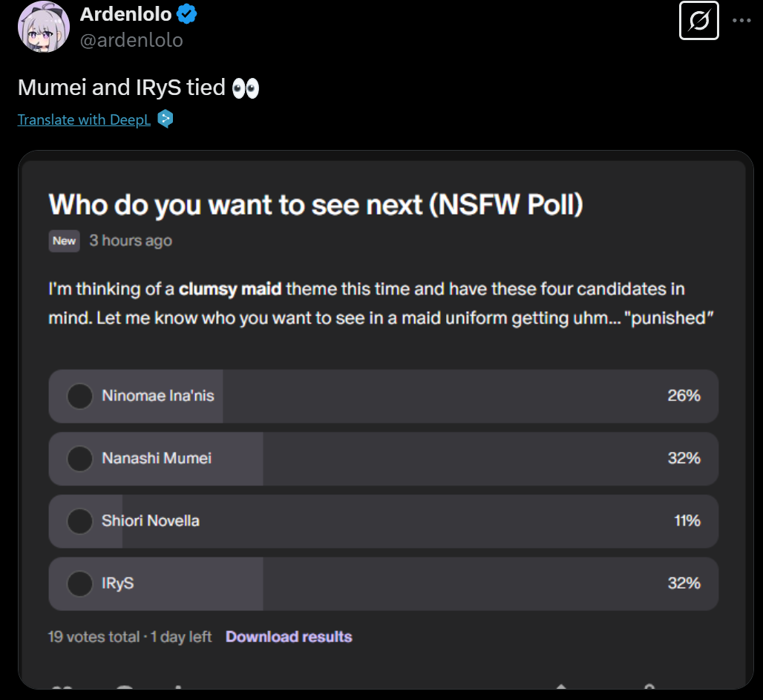Viewport: 763px width, 700px height.
Task: Click the 3 hours ago timestamp
Action: [131, 241]
